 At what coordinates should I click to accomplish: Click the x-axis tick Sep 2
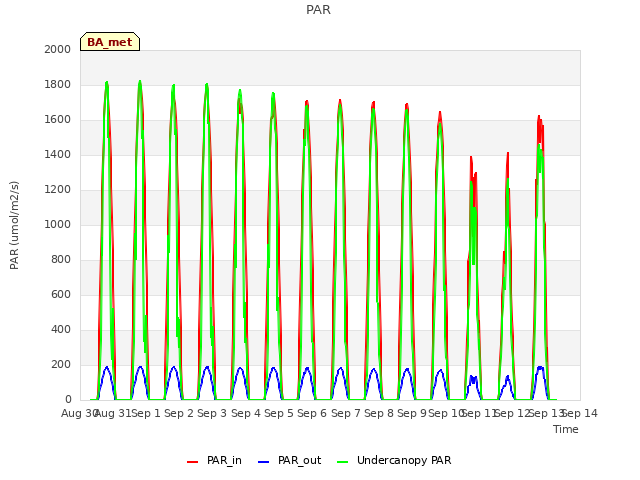(x=179, y=413)
